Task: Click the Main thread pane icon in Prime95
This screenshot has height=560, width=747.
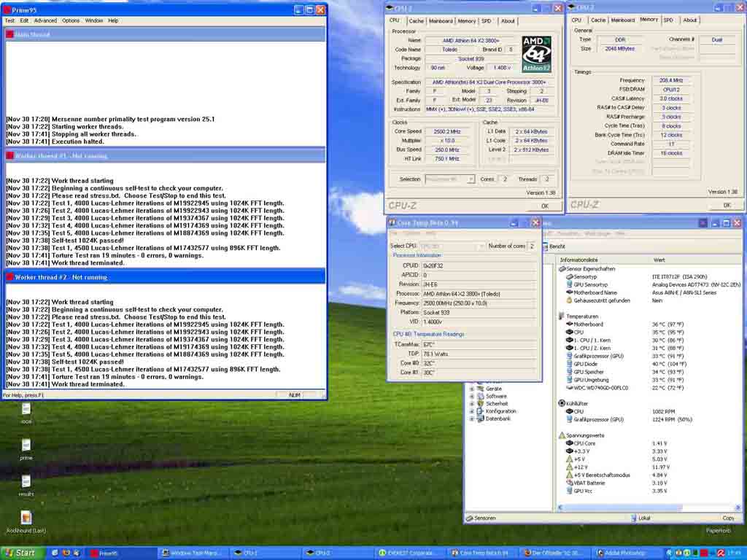Action: (9, 34)
